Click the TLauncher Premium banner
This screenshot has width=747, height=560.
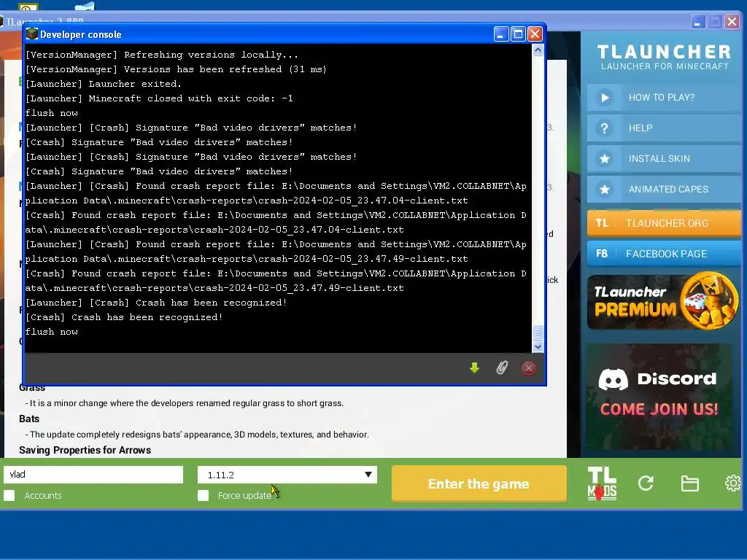(663, 301)
